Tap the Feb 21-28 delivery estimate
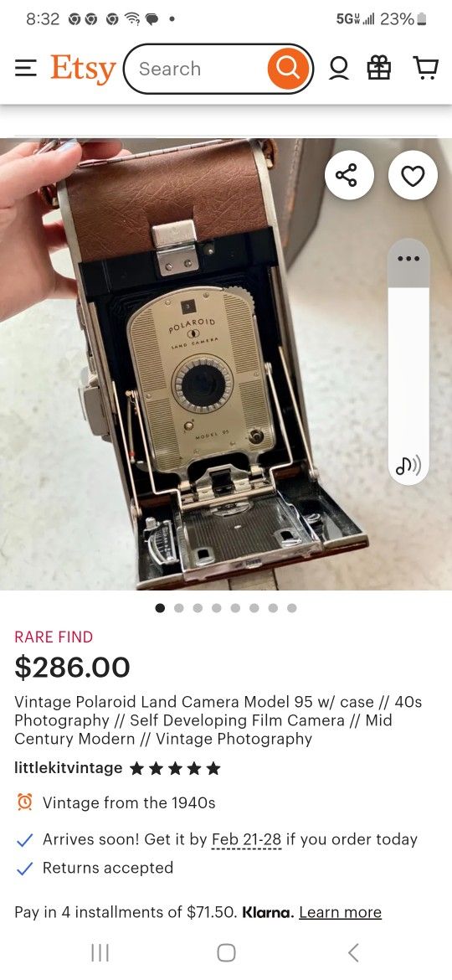Screen dimensions: 452x980 tap(247, 839)
